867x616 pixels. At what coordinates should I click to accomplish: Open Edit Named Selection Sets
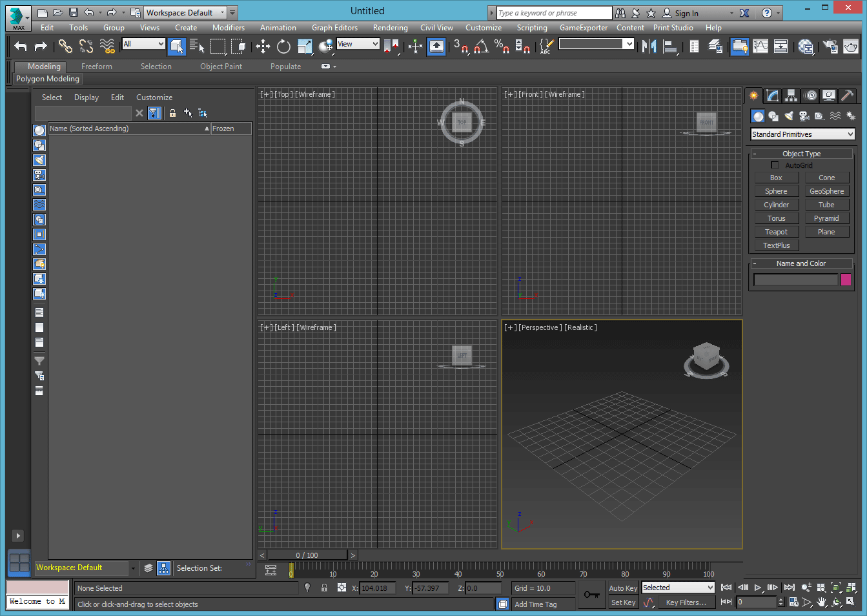pyautogui.click(x=546, y=46)
